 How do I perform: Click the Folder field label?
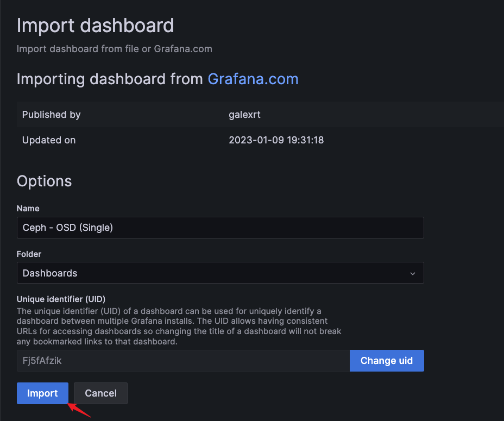pos(29,254)
